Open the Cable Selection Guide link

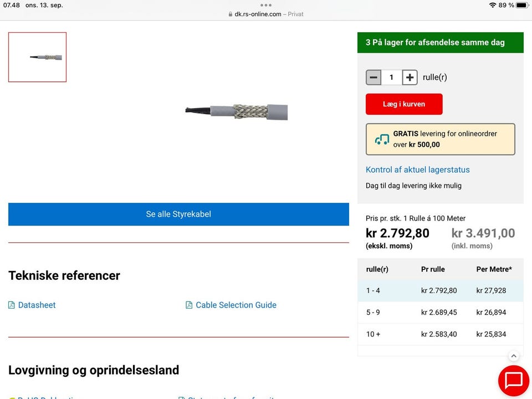[x=236, y=305]
